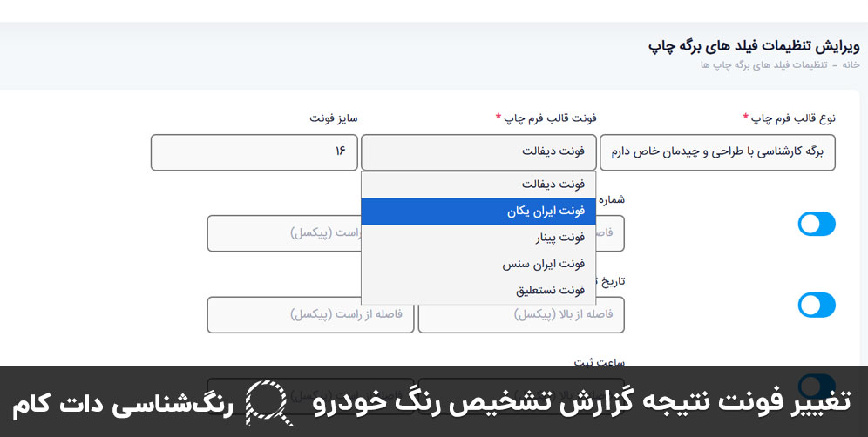Open the خانه breadcrumb link

(x=851, y=65)
